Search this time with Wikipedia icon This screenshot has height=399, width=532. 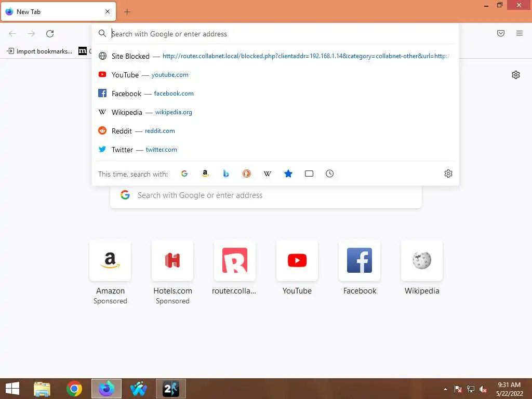point(268,174)
